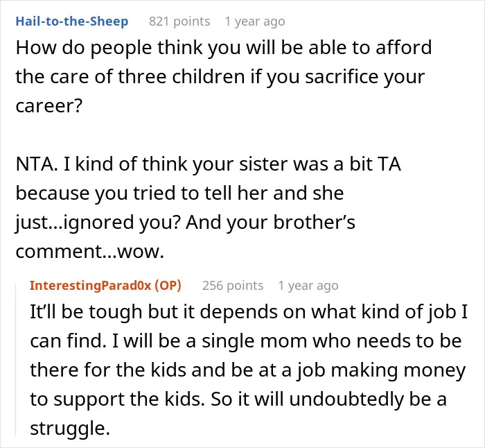This screenshot has width=485, height=448.
Task: Click the (OP) badge next to InterestingParad0x
Action: click(x=168, y=286)
